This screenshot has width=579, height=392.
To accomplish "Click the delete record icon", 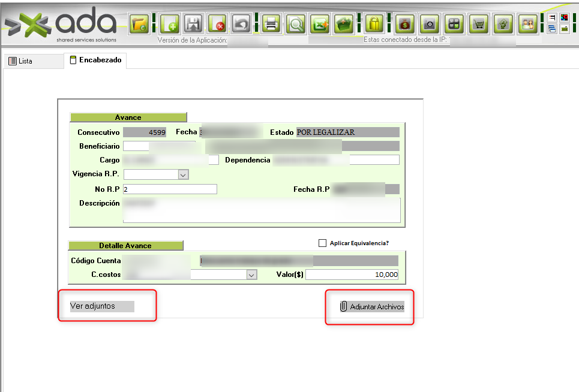I will click(x=217, y=24).
